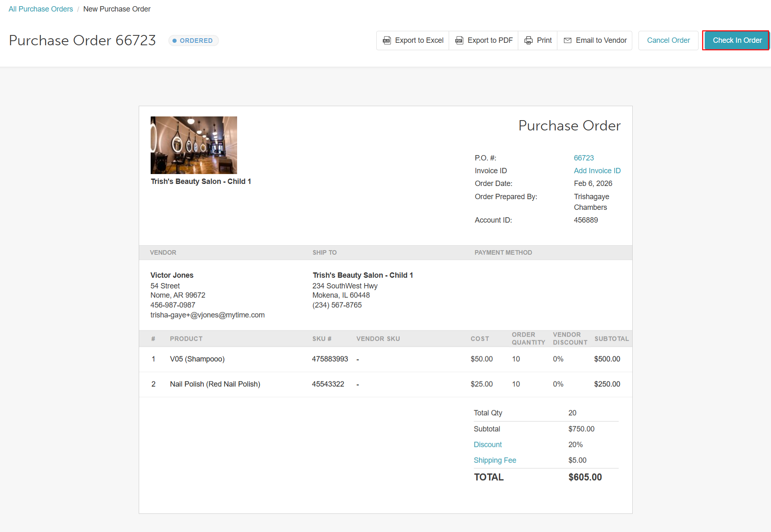Click the VENDOR DISCOUNT column header
The width and height of the screenshot is (771, 532).
(x=570, y=339)
